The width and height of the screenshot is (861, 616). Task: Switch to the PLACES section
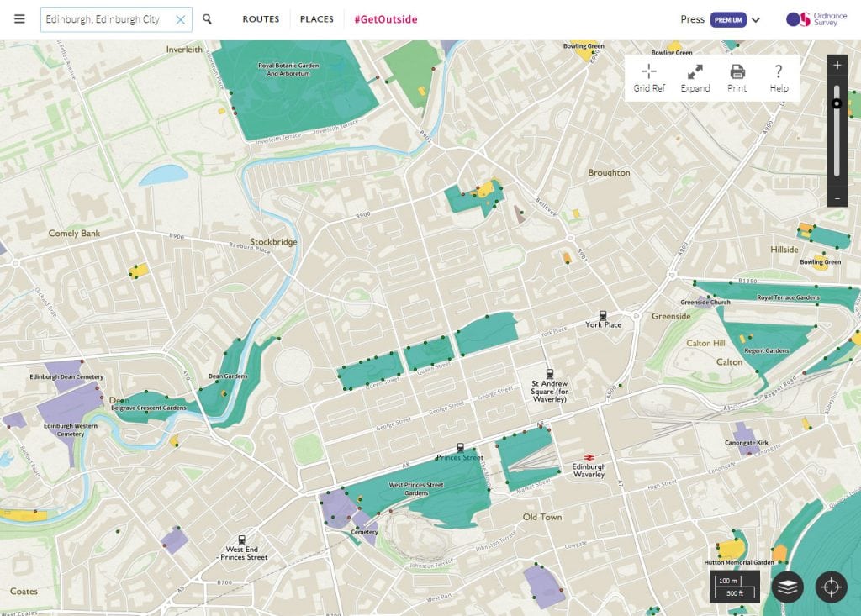[316, 18]
